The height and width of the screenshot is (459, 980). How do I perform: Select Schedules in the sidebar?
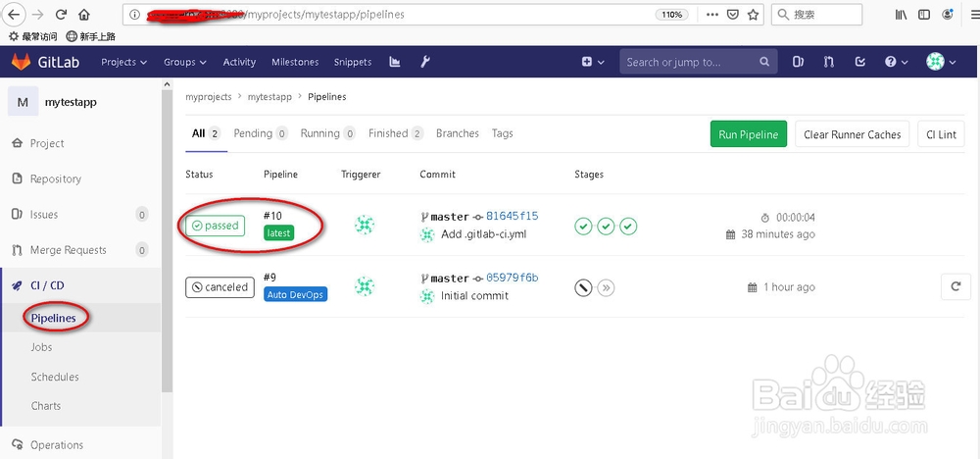pos(55,377)
